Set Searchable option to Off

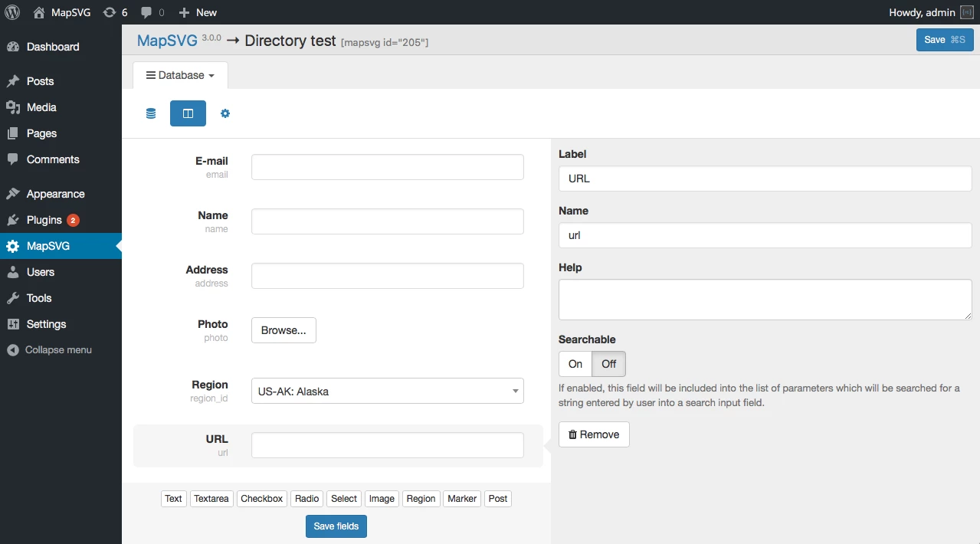point(609,364)
